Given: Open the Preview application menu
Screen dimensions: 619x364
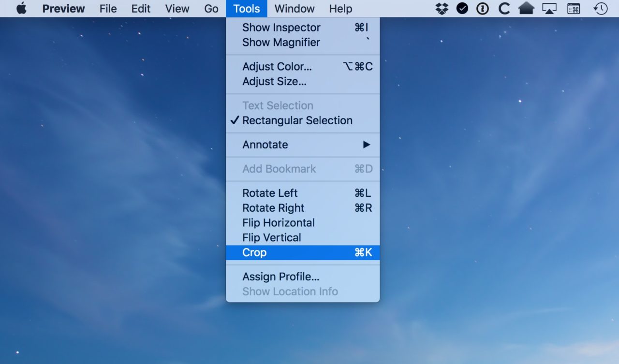Looking at the screenshot, I should tap(63, 9).
